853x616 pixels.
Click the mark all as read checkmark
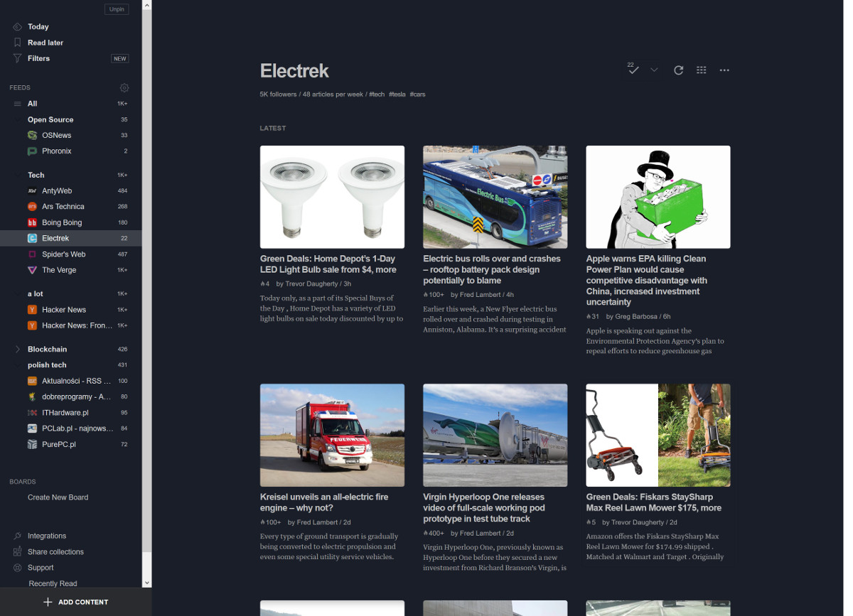[x=633, y=70]
